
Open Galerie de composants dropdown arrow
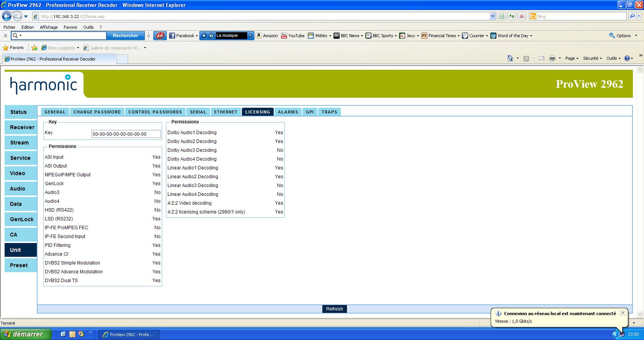(x=145, y=48)
